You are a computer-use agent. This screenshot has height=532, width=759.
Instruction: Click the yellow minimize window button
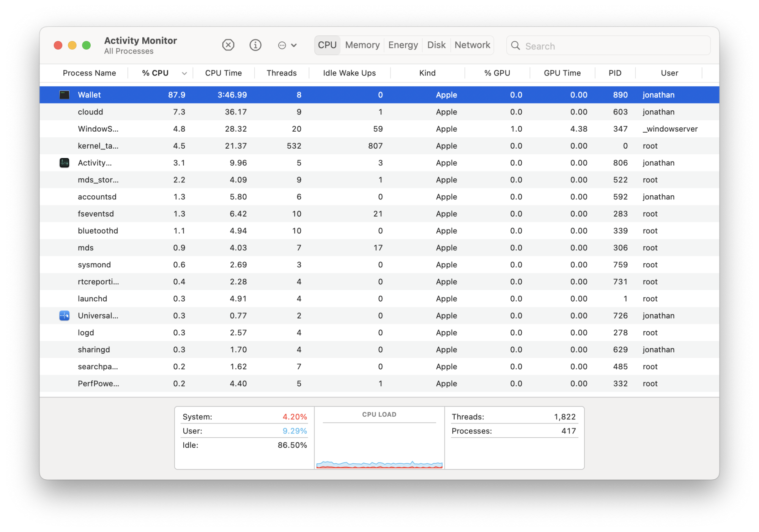72,46
